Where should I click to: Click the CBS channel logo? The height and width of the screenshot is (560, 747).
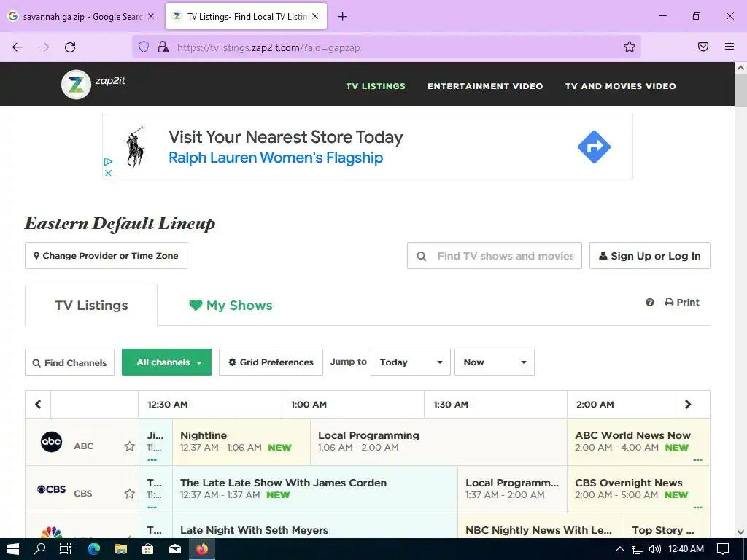(x=52, y=489)
